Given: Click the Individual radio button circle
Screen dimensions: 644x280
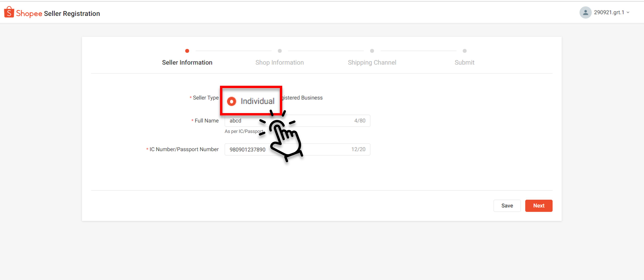Looking at the screenshot, I should tap(231, 101).
